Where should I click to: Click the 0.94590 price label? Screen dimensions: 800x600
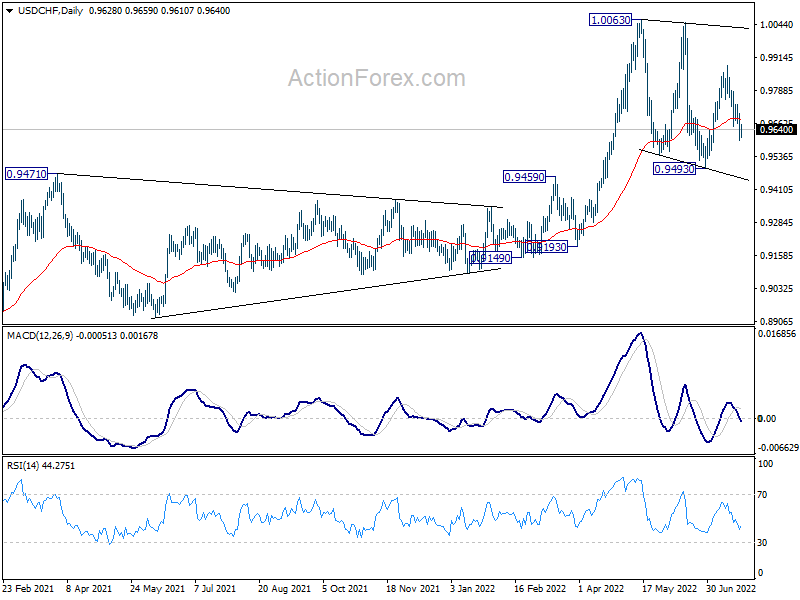click(x=524, y=177)
